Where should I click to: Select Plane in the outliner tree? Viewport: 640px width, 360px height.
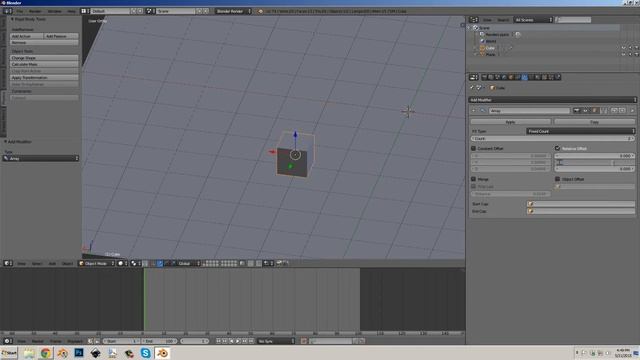click(x=490, y=55)
